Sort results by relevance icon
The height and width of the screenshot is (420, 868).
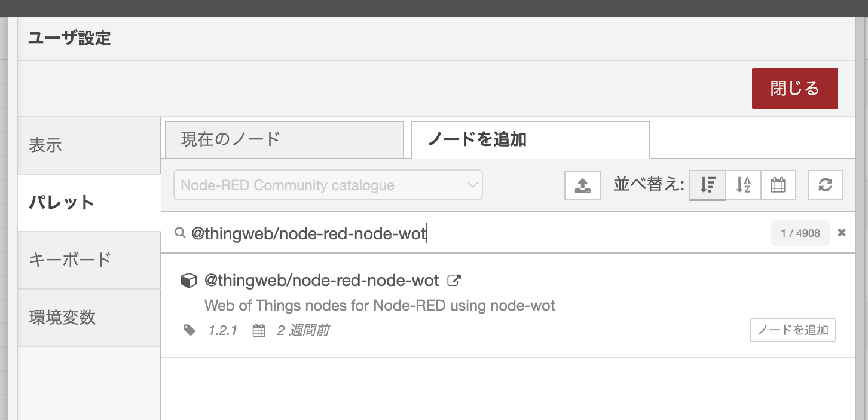click(x=708, y=185)
